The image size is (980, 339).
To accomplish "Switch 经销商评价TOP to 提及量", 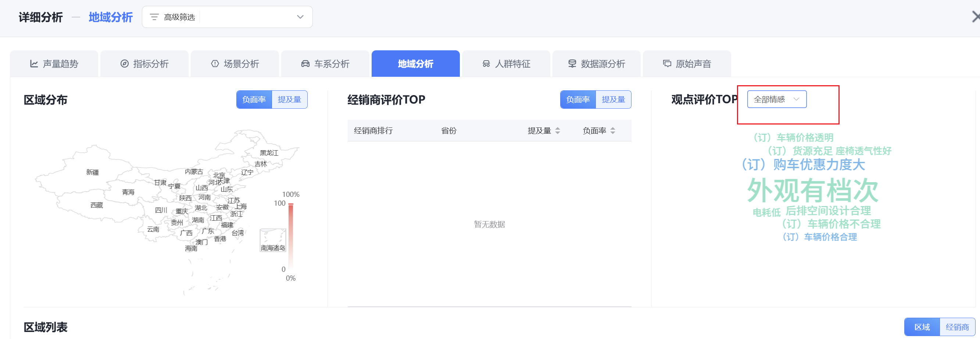I will (613, 100).
